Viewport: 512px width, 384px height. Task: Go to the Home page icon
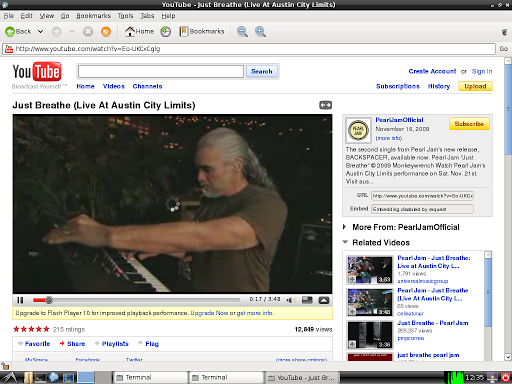click(130, 32)
